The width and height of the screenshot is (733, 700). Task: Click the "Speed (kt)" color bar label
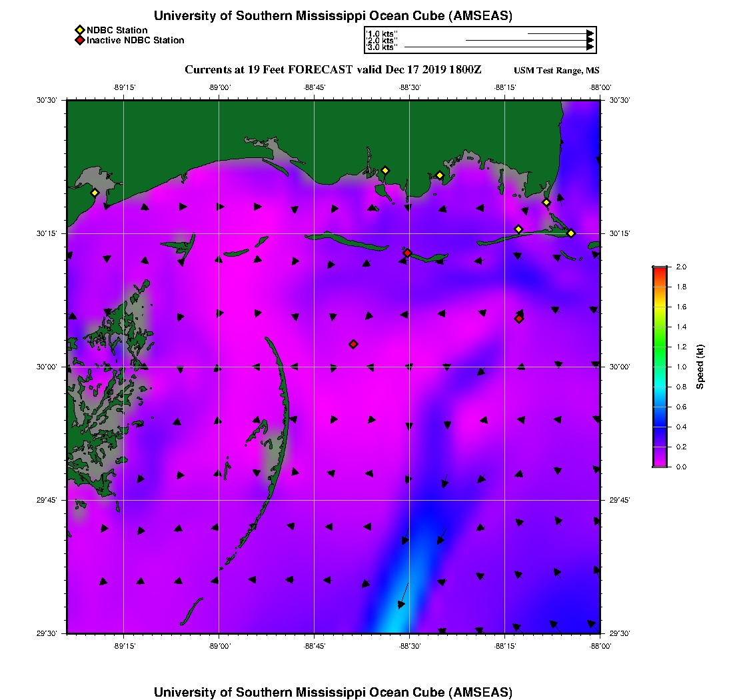click(700, 367)
